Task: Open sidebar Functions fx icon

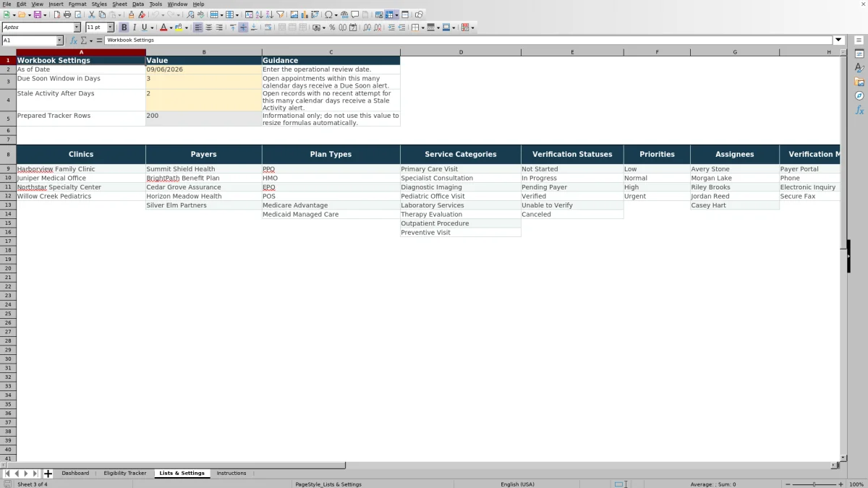Action: (859, 110)
